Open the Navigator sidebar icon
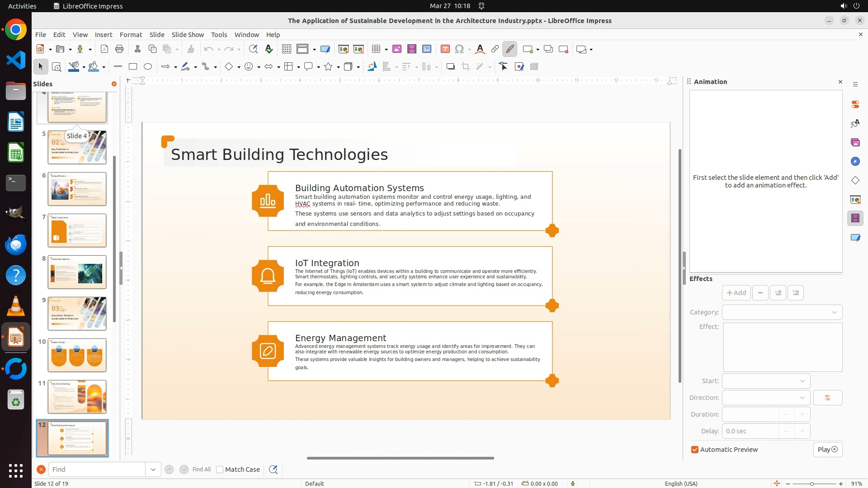Screen dimensions: 868x488 tap(855, 162)
